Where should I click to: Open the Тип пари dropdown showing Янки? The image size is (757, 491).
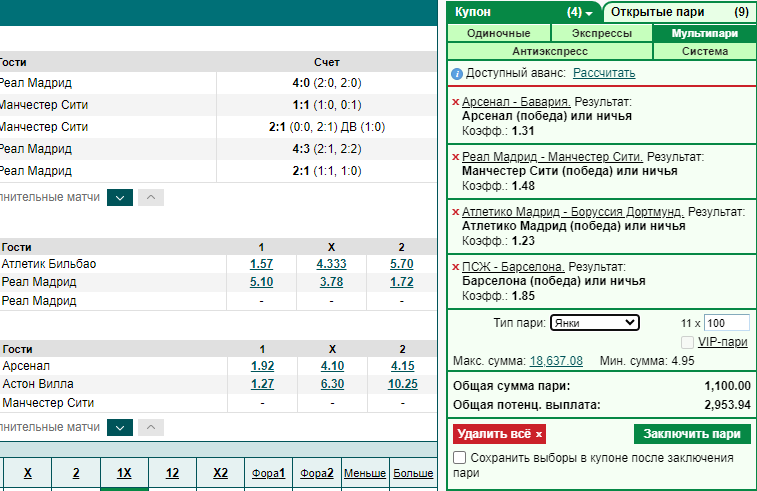[x=595, y=323]
